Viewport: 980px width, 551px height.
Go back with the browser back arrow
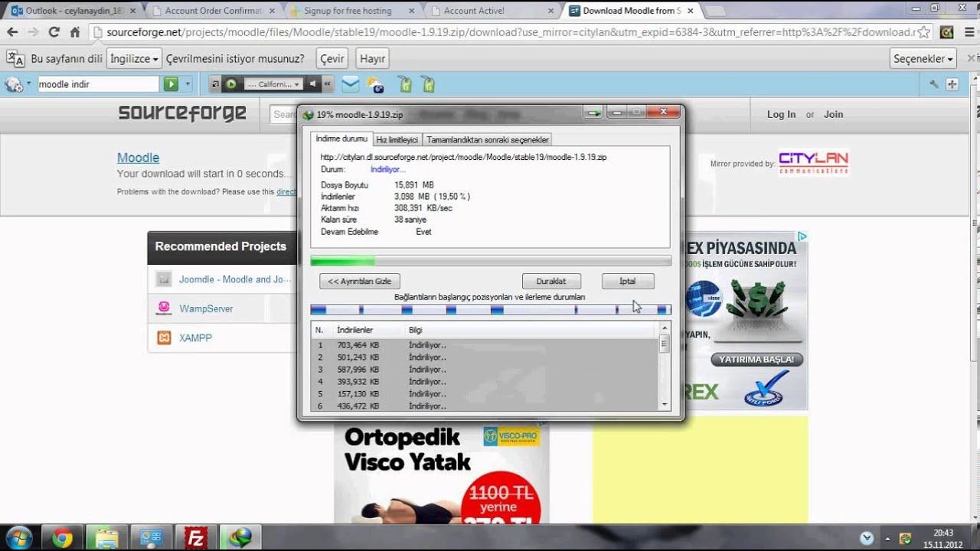click(11, 32)
